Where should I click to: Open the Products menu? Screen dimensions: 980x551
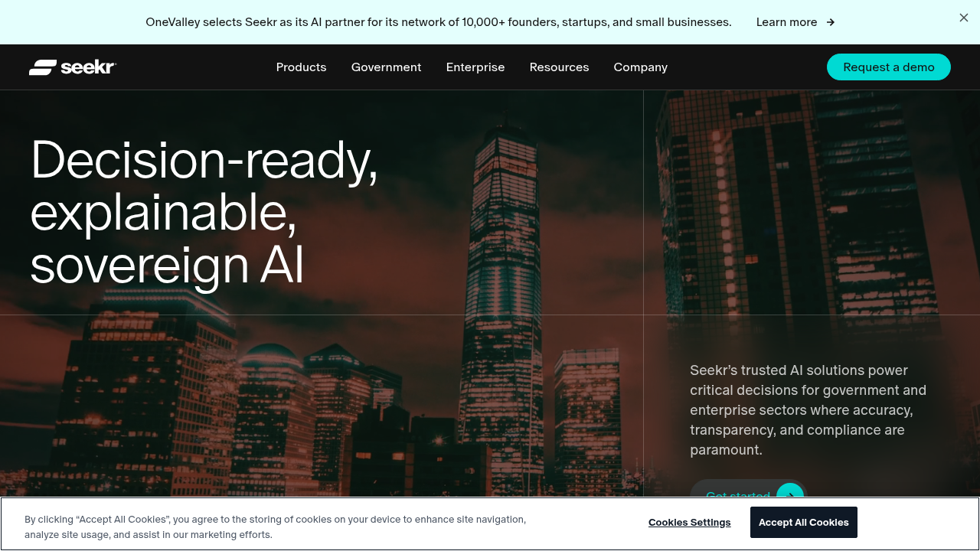301,67
